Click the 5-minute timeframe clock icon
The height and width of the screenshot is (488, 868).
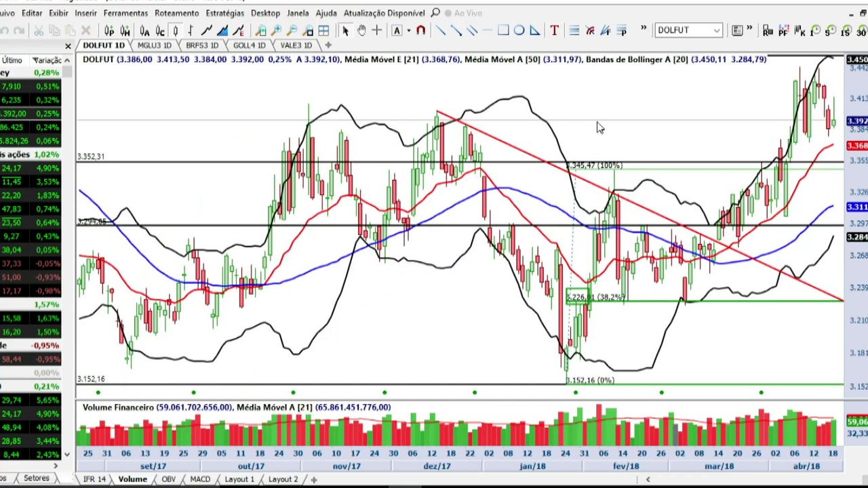830,30
